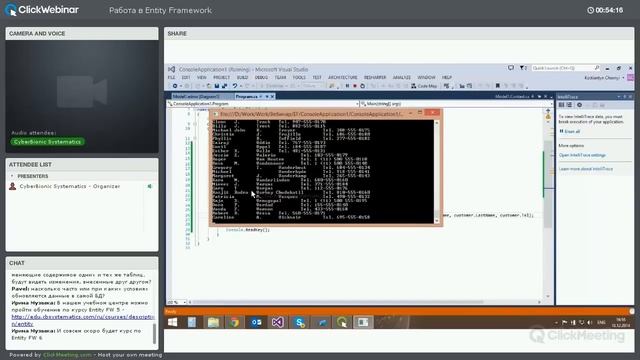Click the Save All toolbar icon
640x360 pixels.
coord(224,86)
